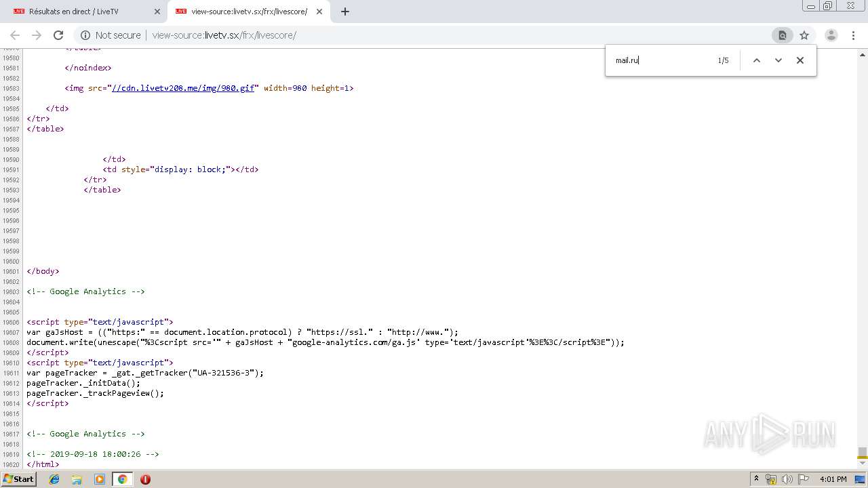The height and width of the screenshot is (488, 868).
Task: Open the red Opera-like taskbar icon
Action: [x=145, y=479]
